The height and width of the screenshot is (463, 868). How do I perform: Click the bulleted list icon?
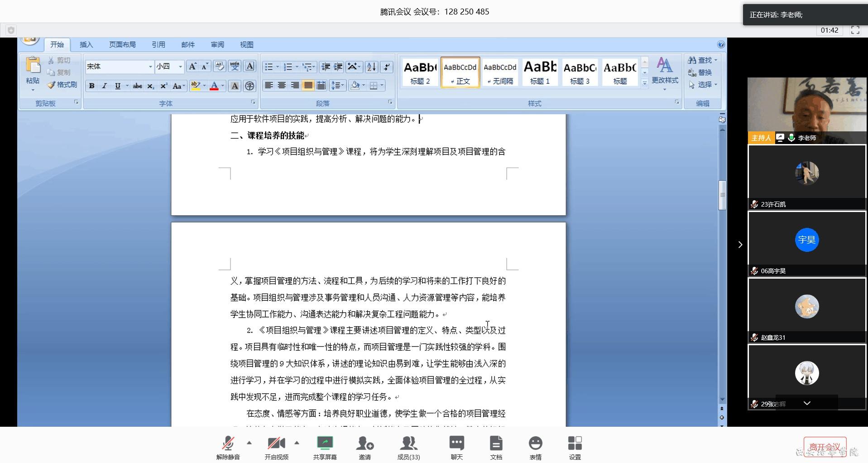[269, 67]
